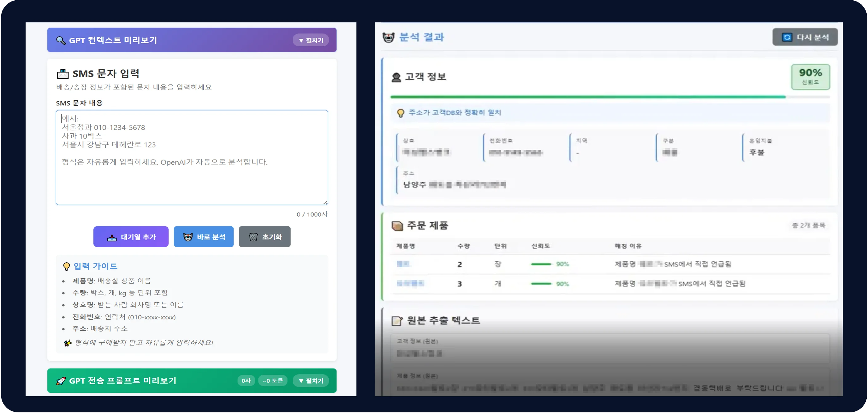Click the 총 2개 품목 label
This screenshot has height=413, width=868.
click(x=808, y=225)
